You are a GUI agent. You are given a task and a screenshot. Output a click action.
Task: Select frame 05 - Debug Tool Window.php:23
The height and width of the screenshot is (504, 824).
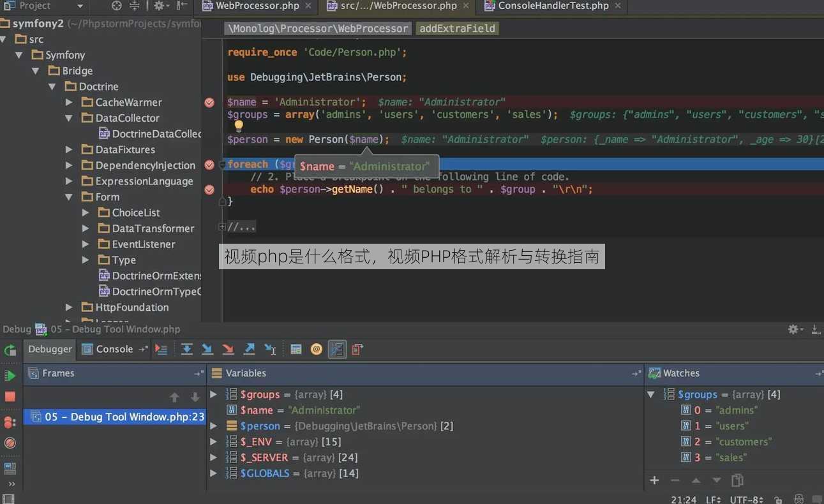coord(115,417)
